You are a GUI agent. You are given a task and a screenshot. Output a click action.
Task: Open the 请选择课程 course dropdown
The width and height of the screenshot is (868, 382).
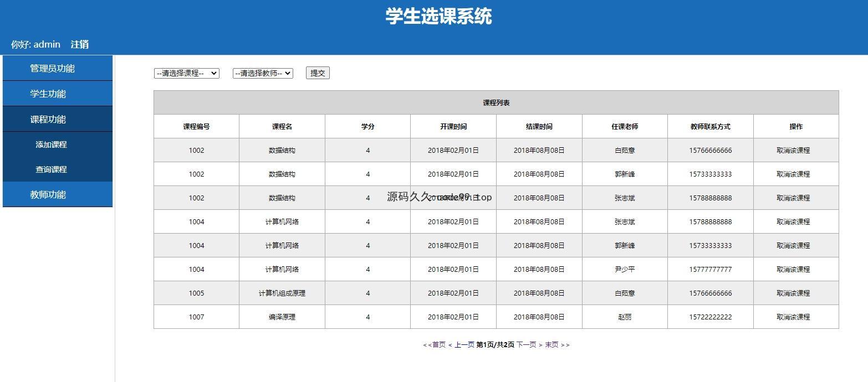[x=187, y=73]
